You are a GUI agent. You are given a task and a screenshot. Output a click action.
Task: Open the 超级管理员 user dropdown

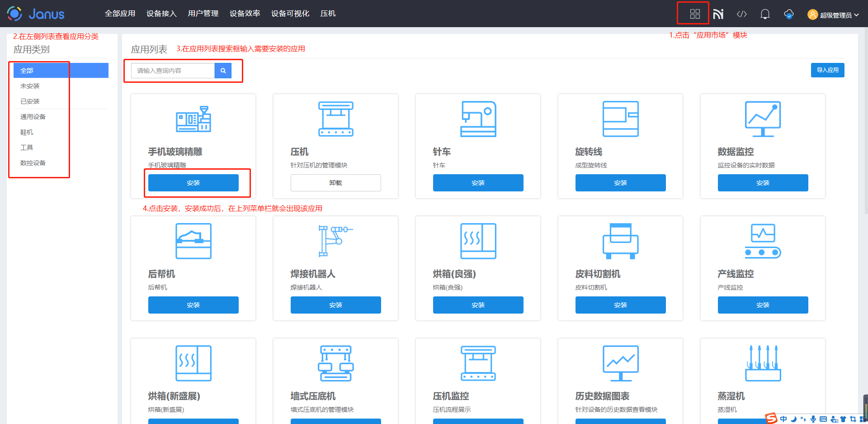(833, 14)
